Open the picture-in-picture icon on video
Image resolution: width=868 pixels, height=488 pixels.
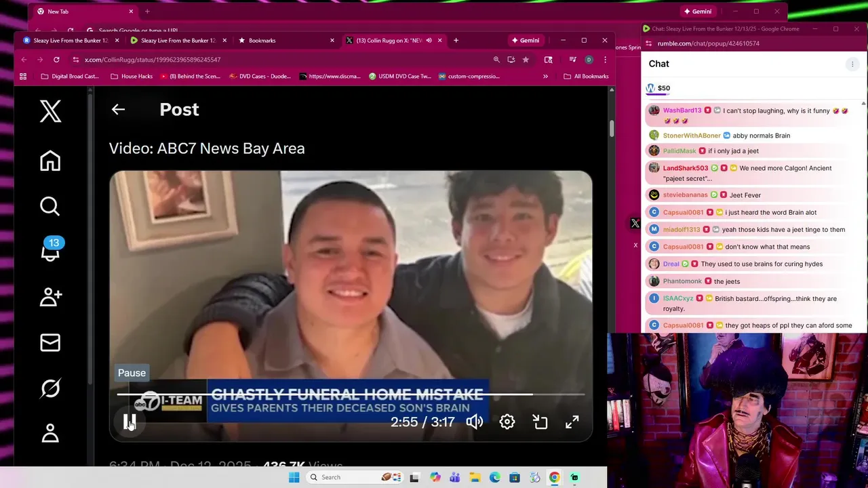coord(540,422)
